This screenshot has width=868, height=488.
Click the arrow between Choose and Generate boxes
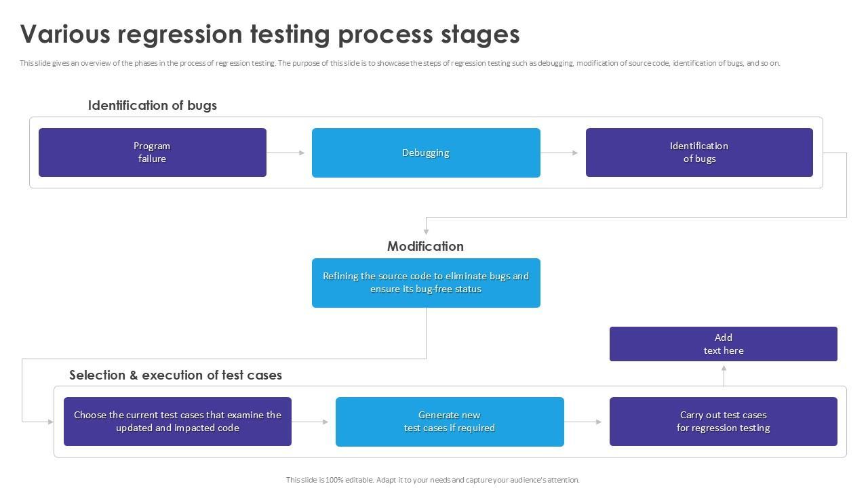click(x=311, y=422)
